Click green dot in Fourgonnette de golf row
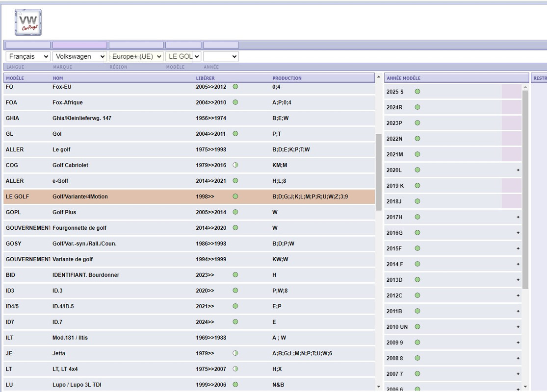Screen dimensions: 547x392 point(235,228)
